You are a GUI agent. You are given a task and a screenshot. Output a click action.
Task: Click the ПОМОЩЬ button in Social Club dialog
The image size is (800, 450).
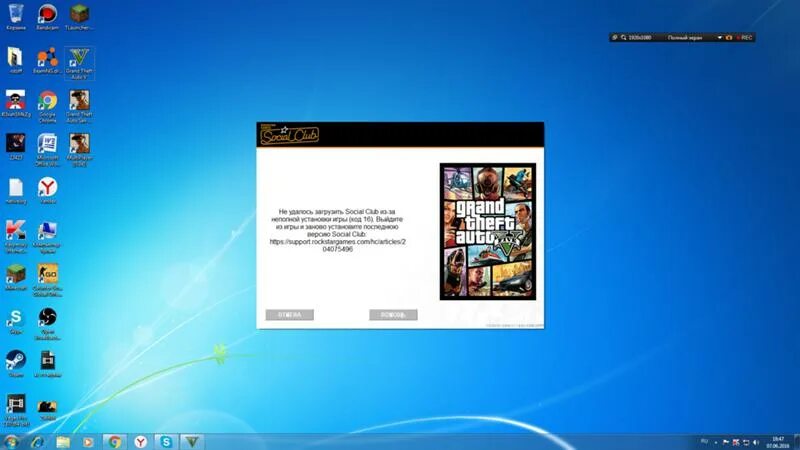[393, 315]
